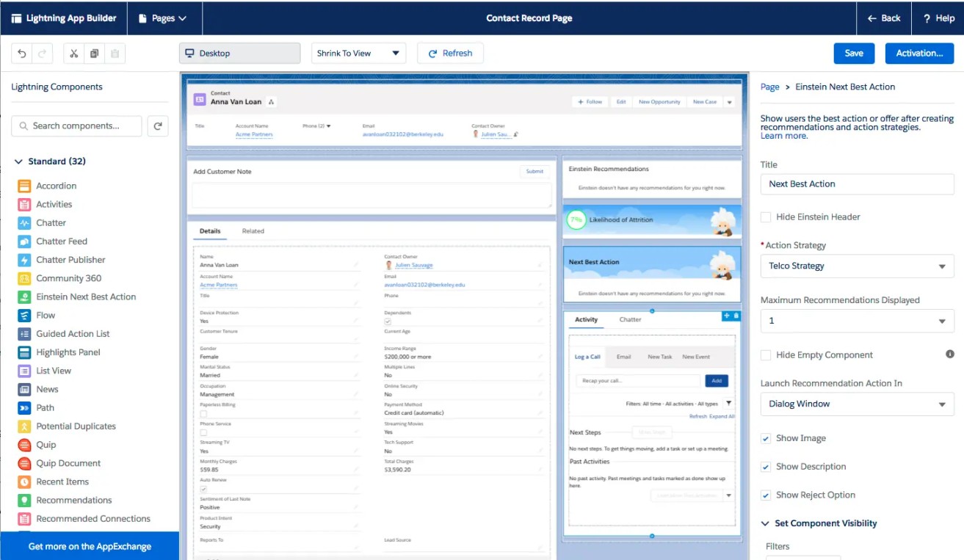
Task: Open the Learn more link
Action: (783, 136)
